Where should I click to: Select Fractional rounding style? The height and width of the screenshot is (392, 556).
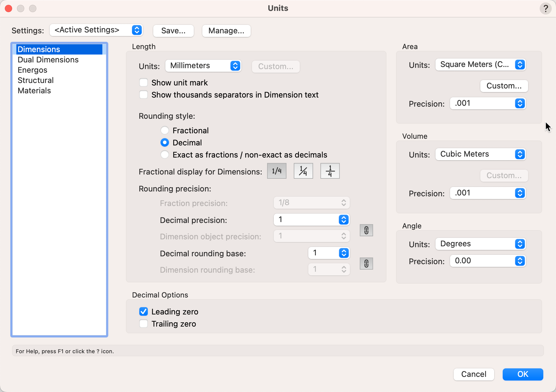(x=165, y=131)
